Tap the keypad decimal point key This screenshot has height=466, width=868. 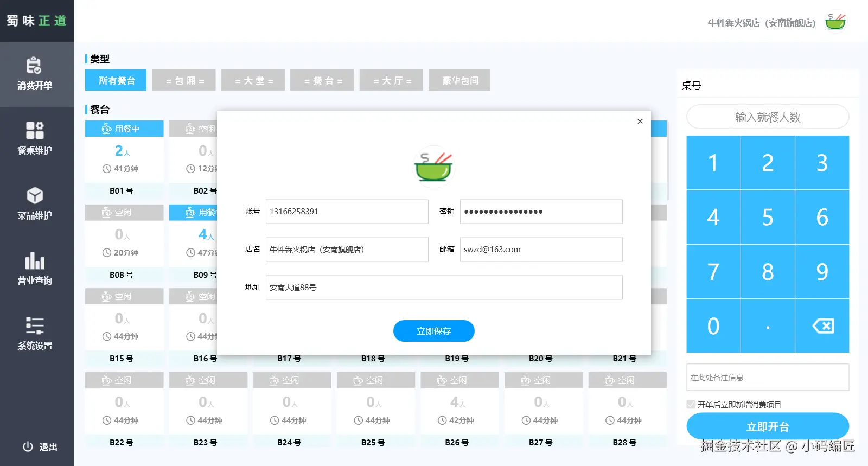click(768, 325)
